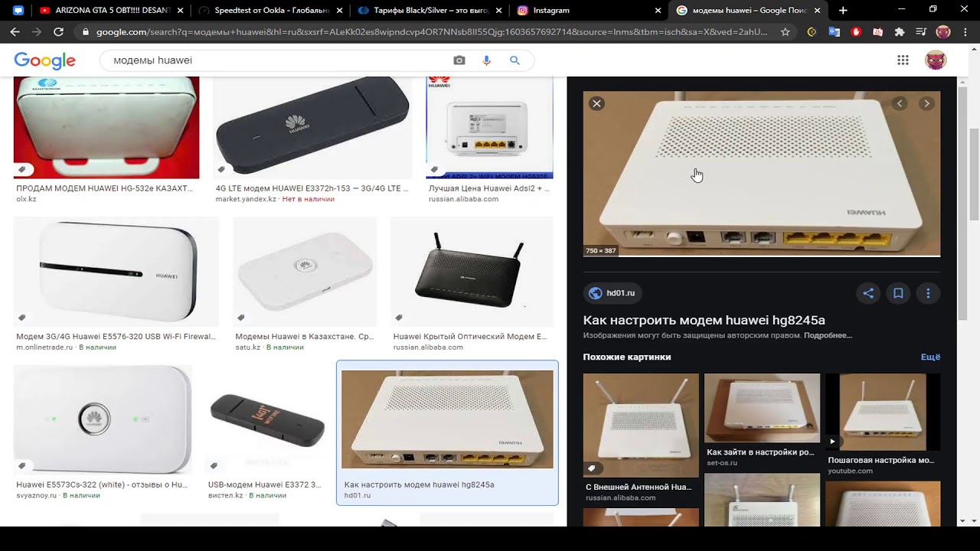Open Как настроить модем huawei hg8245a title
This screenshot has width=980, height=551.
[704, 321]
